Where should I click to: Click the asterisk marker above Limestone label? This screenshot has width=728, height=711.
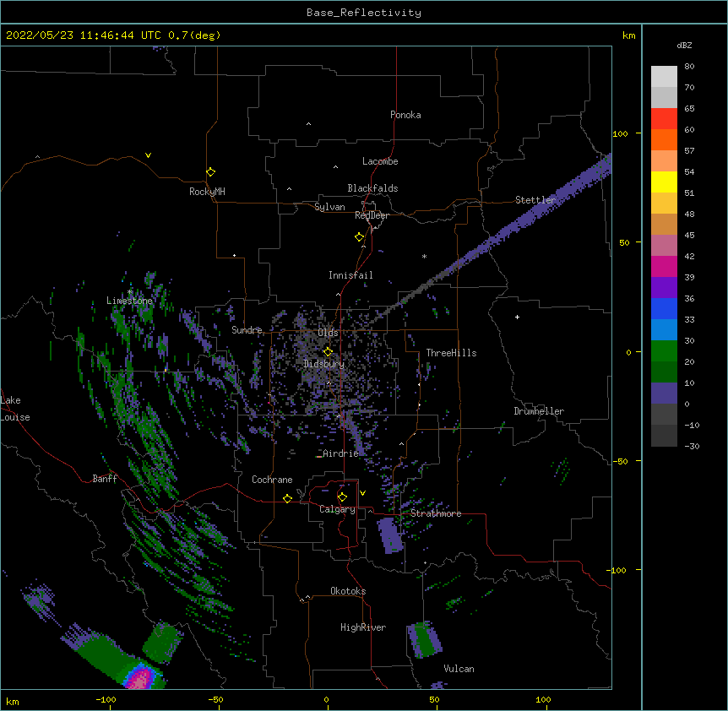coord(130,292)
